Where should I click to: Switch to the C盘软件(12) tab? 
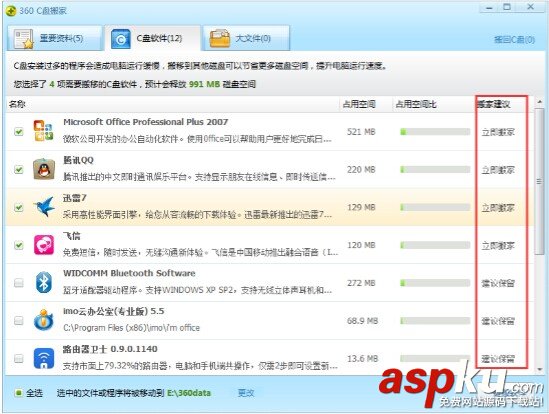[x=153, y=38]
